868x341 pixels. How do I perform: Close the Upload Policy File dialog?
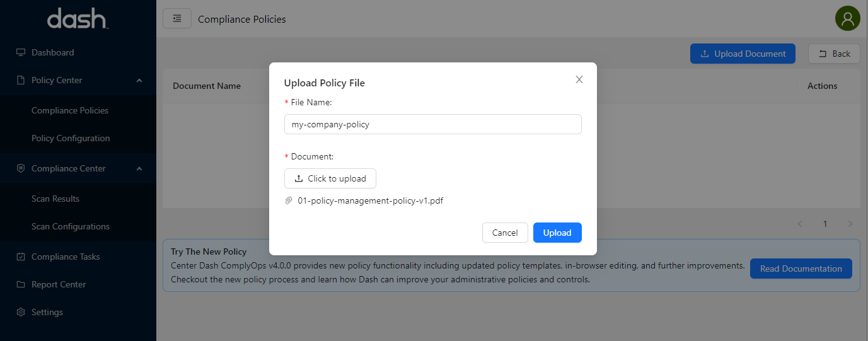coord(579,79)
